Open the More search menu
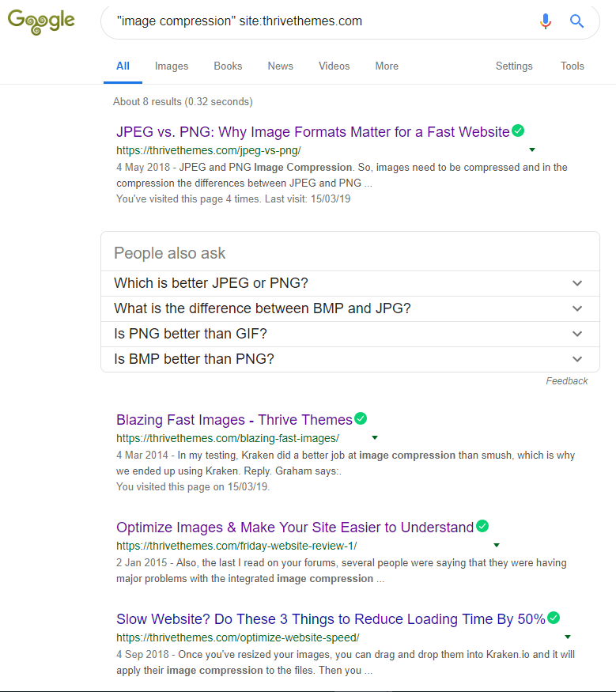Image resolution: width=616 pixels, height=692 pixels. coord(387,66)
